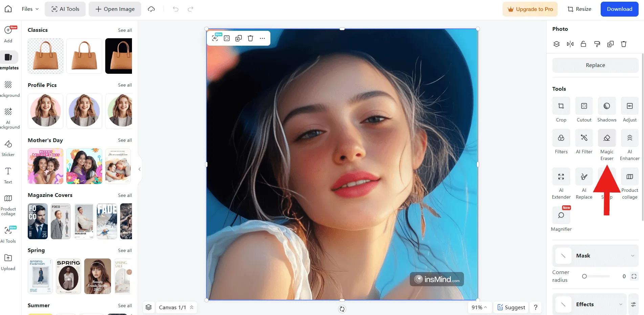Open the Sticker sidebar tab
The height and width of the screenshot is (315, 644).
tap(8, 148)
